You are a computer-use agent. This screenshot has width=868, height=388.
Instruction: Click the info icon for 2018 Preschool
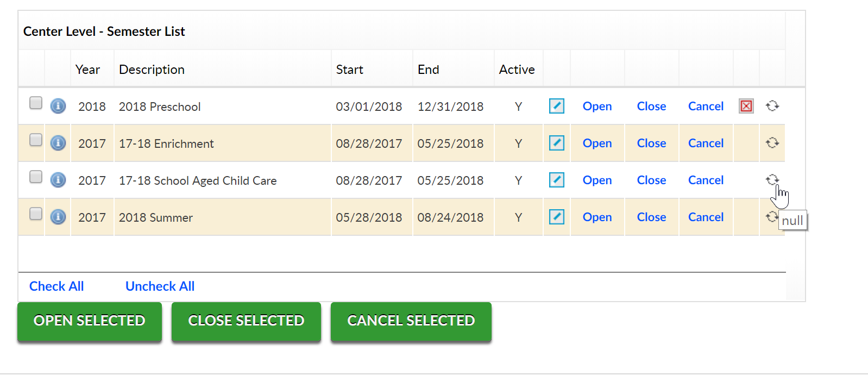(x=58, y=106)
